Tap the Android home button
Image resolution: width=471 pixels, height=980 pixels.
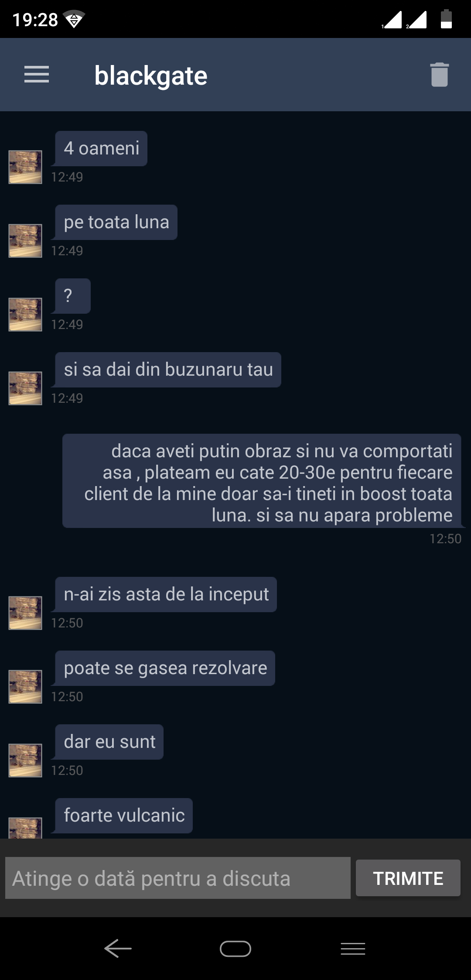click(235, 949)
